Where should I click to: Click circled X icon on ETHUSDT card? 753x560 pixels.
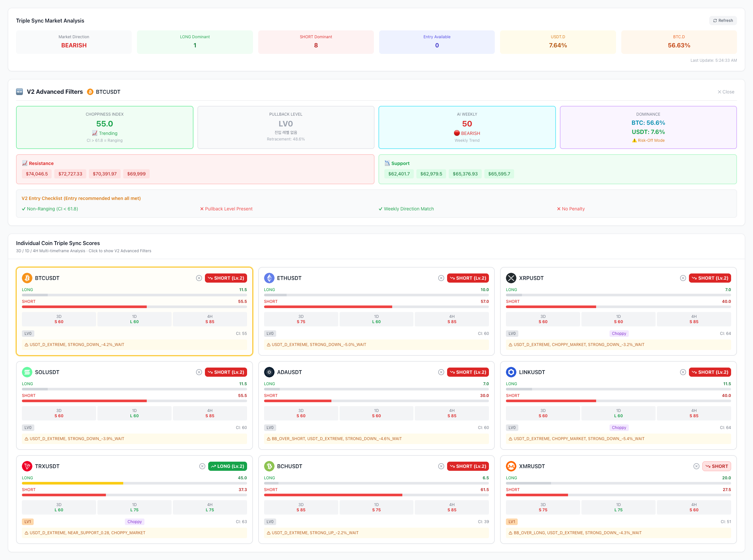[x=441, y=278]
